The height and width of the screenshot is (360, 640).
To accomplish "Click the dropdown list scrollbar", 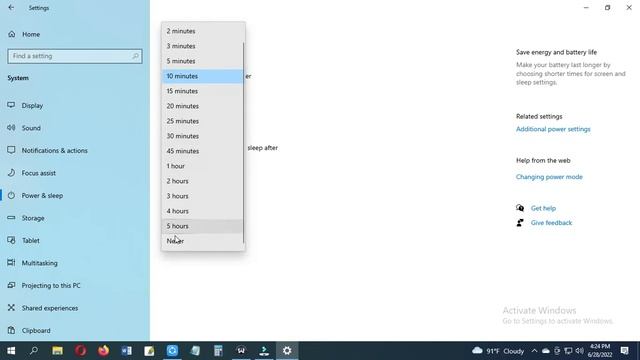I will pos(243,143).
